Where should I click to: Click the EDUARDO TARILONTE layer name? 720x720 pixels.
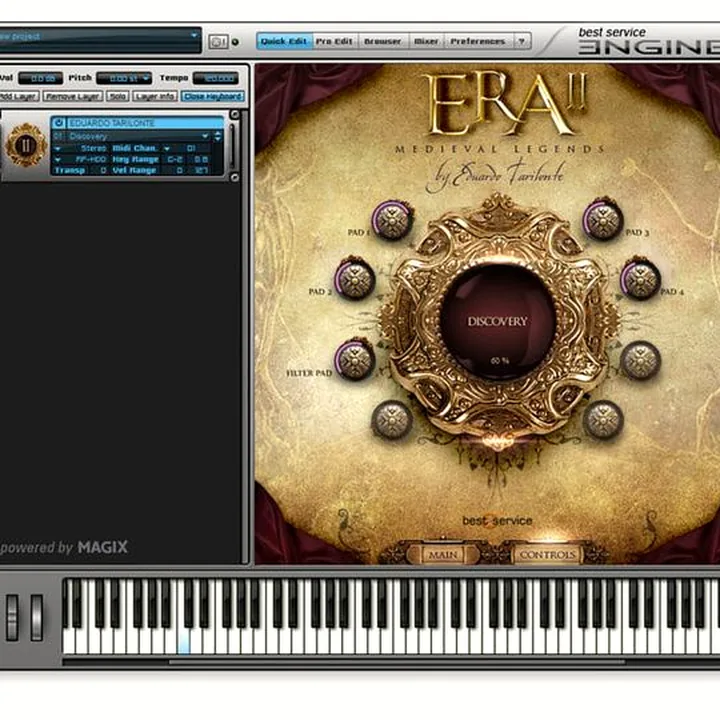click(112, 123)
